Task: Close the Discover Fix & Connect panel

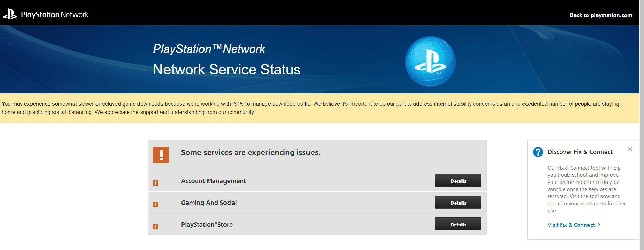Action: (x=630, y=149)
